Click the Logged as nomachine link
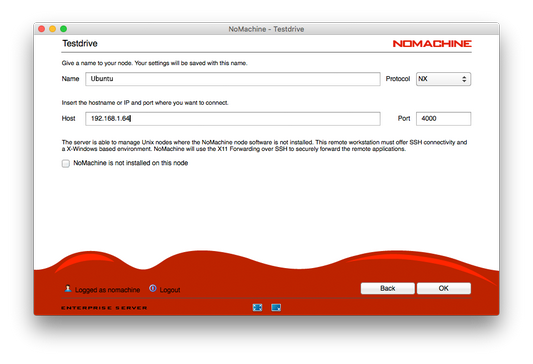This screenshot has height=364, width=533. [107, 290]
